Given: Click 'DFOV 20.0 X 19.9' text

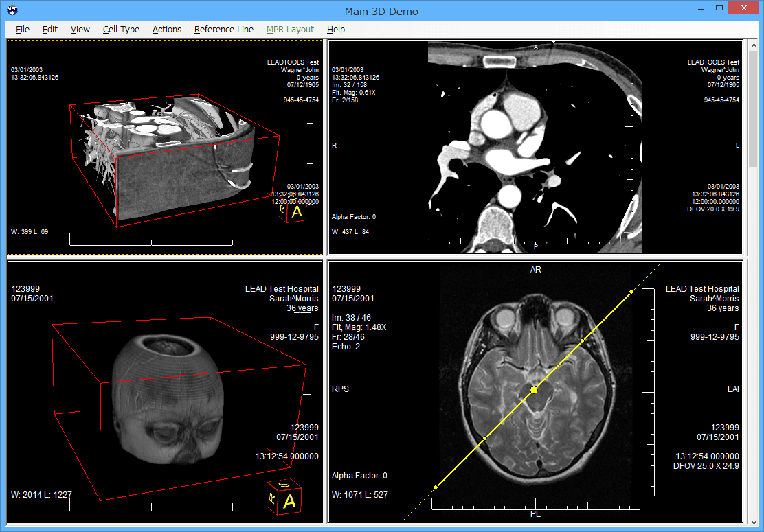Looking at the screenshot, I should point(713,209).
